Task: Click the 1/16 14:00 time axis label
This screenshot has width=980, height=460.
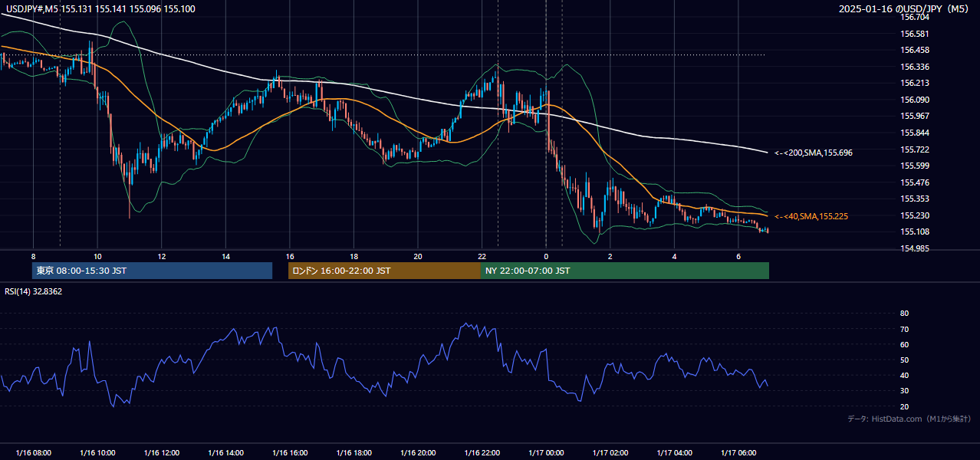Action: [225, 453]
